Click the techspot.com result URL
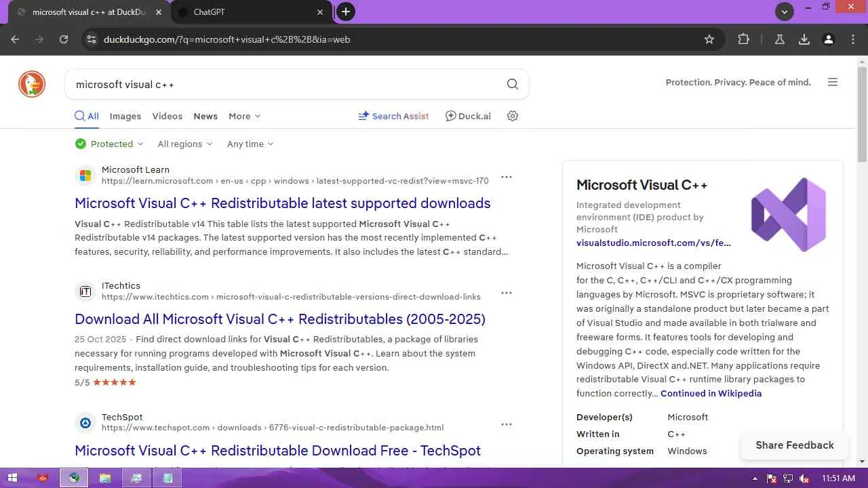The height and width of the screenshot is (488, 868). point(273,428)
